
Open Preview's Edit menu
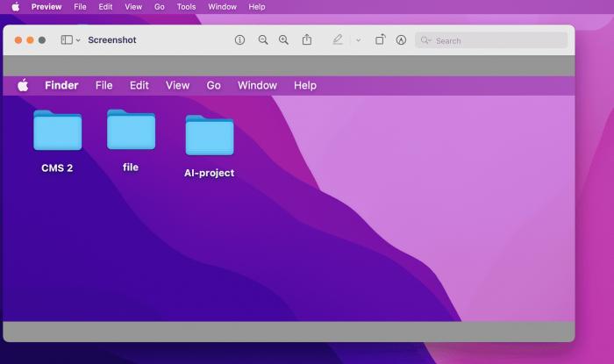point(105,7)
